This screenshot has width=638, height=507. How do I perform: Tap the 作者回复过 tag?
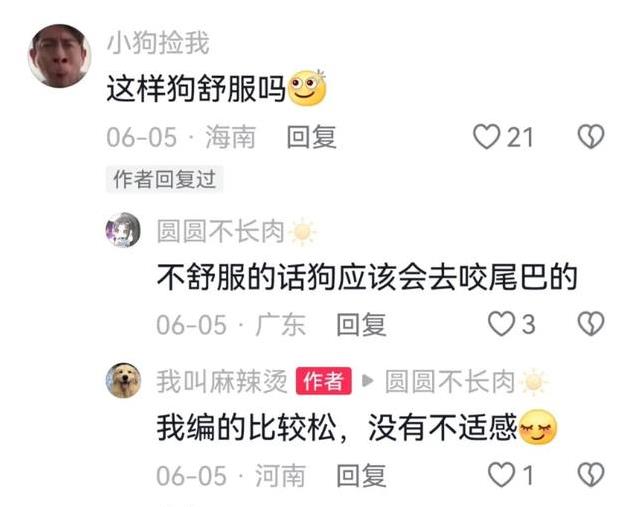(164, 179)
